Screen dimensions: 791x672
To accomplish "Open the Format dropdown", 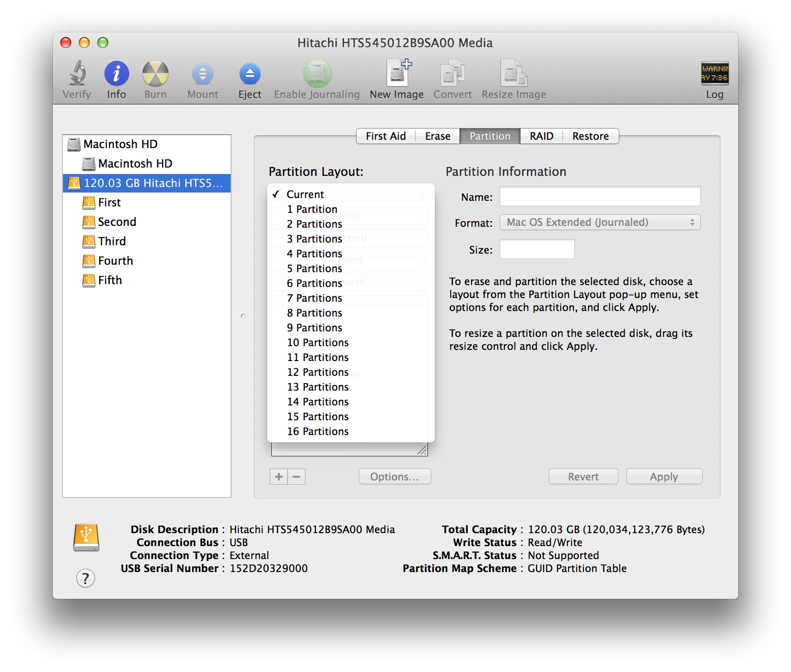I will (600, 222).
